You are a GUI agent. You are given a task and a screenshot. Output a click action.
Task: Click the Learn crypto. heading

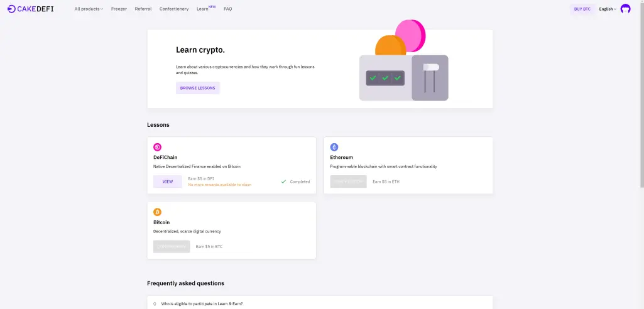pos(200,50)
